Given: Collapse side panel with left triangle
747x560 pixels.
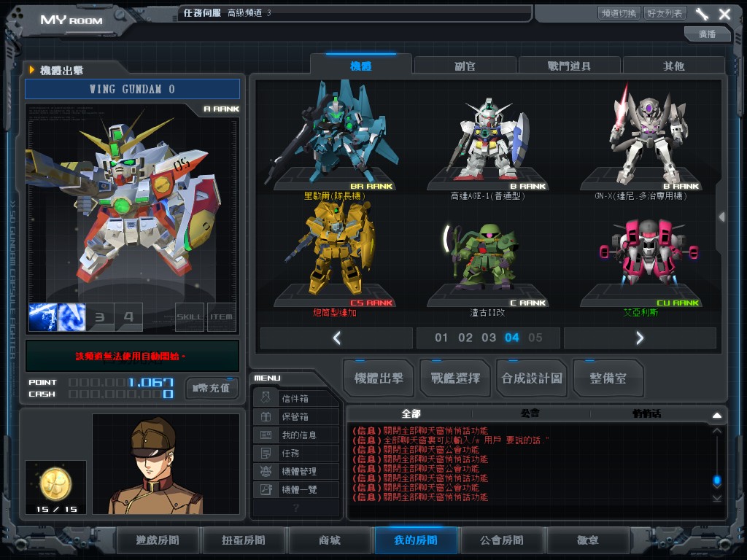Looking at the screenshot, I should pos(721,217).
